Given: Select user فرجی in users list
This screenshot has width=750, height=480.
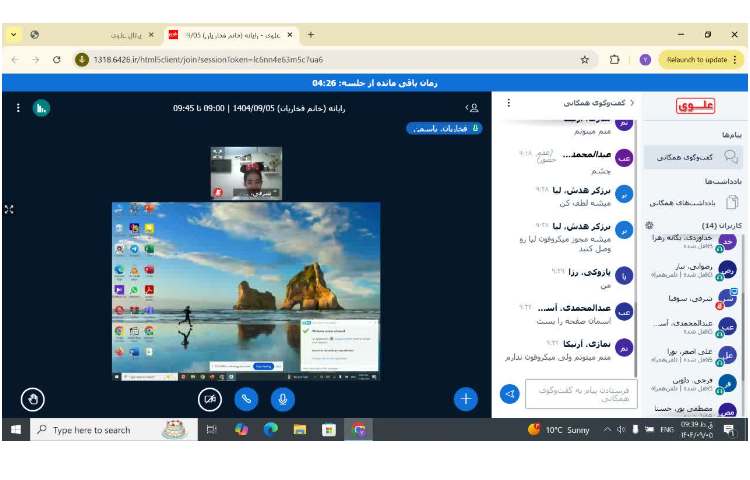Looking at the screenshot, I should [693, 384].
